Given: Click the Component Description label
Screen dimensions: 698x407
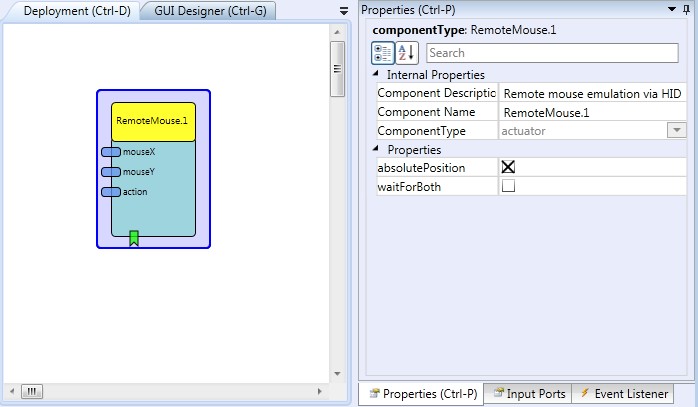Looking at the screenshot, I should click(436, 93).
